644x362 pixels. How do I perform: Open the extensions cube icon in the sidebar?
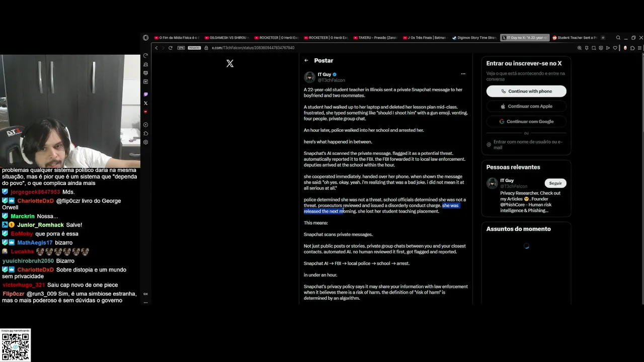(x=146, y=133)
